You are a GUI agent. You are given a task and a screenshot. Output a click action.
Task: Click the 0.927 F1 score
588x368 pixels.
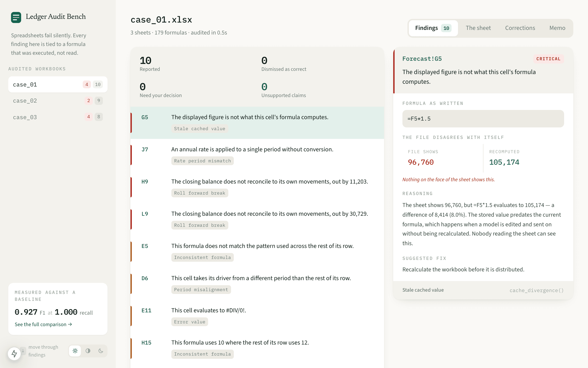coord(26,312)
